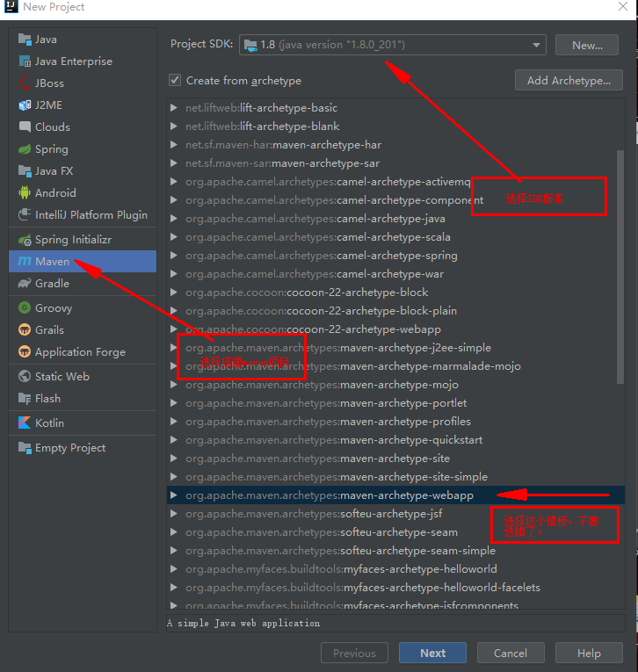Click the Flash icon
This screenshot has width=638, height=672.
pyautogui.click(x=25, y=399)
